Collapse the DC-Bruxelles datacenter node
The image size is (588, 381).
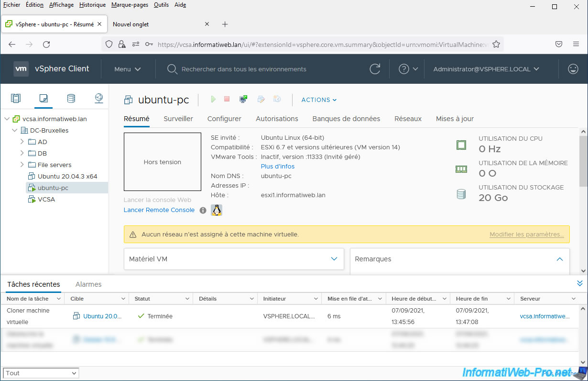14,130
